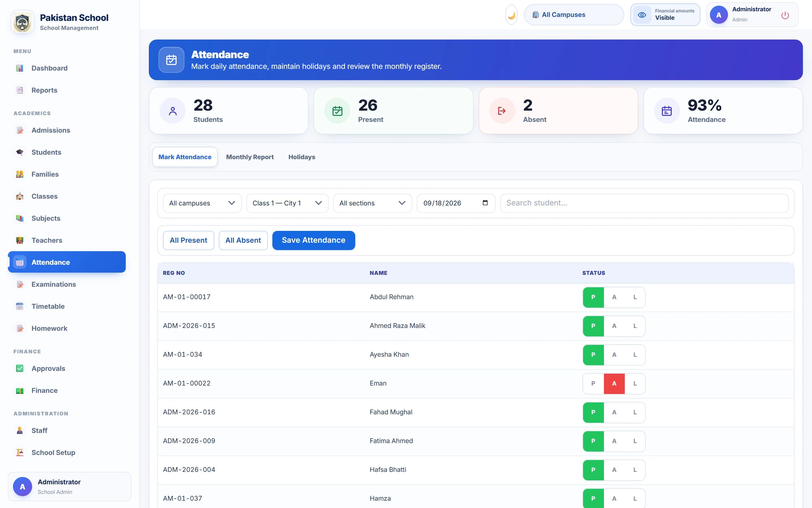Viewport: 812px width, 508px height.
Task: Mark Fatima Ahmed as absent
Action: (x=614, y=441)
